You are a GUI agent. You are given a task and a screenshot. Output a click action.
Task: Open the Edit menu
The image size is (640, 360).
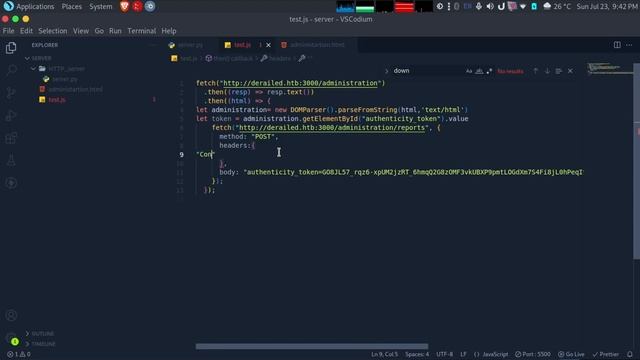tap(26, 31)
